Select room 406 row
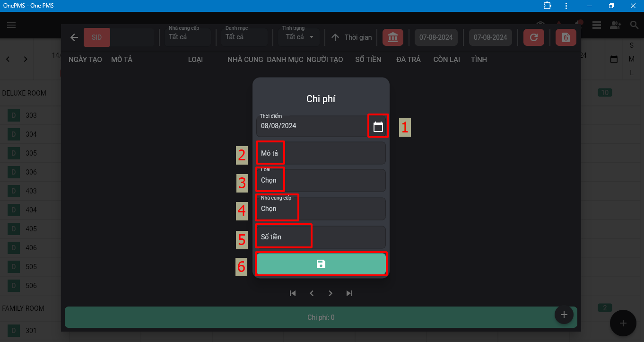 point(31,248)
